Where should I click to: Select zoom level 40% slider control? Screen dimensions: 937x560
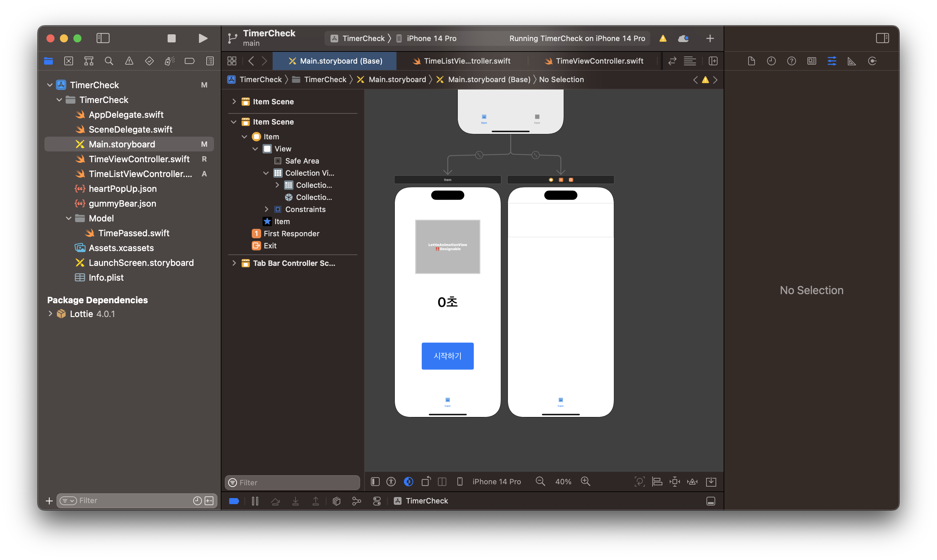pos(562,481)
